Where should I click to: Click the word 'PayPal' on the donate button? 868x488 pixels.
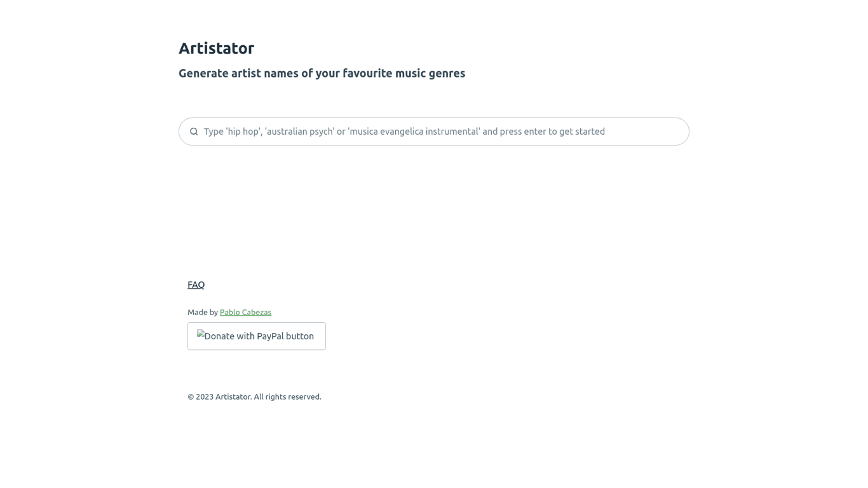point(269,336)
